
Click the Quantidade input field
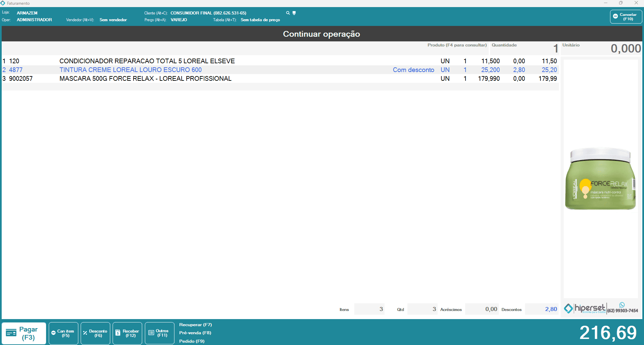click(524, 49)
